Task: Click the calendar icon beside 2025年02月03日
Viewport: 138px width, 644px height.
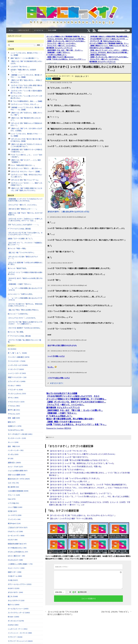Action: click(x=47, y=76)
